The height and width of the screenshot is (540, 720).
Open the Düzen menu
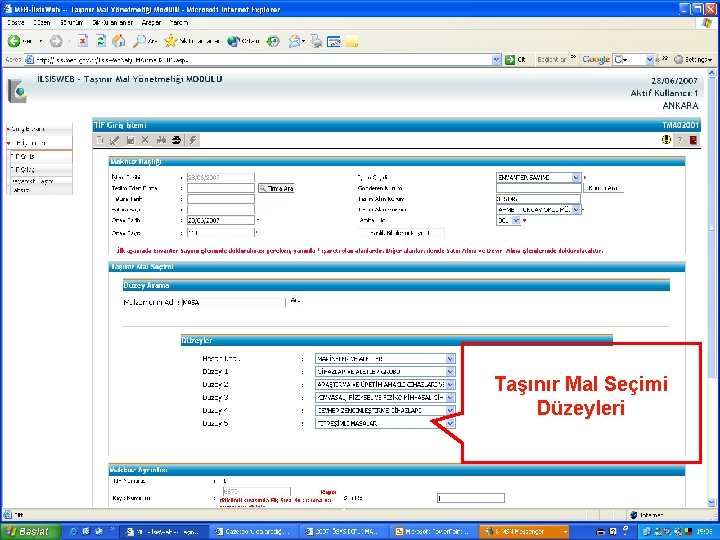click(x=41, y=22)
